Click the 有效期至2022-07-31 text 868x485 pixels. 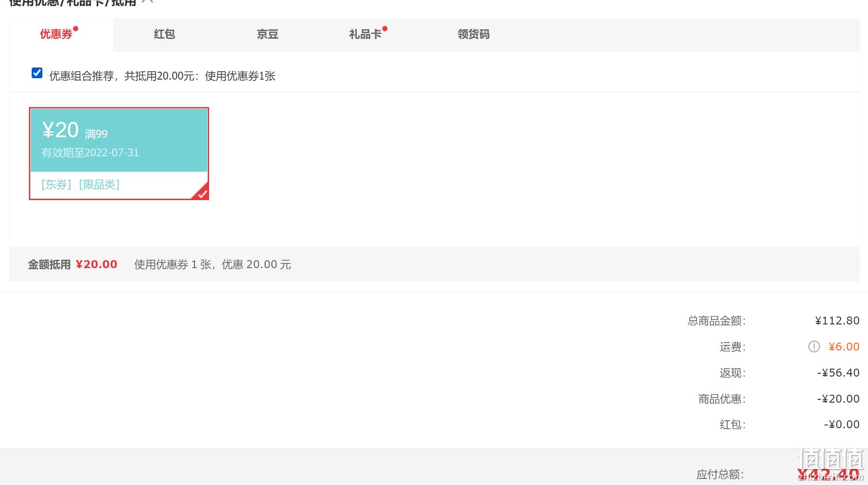pyautogui.click(x=90, y=153)
